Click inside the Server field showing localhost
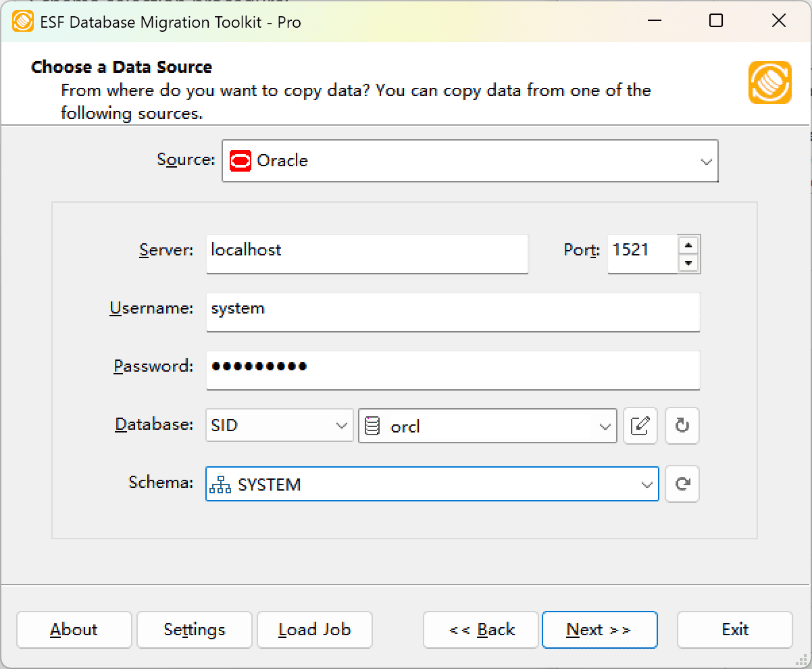Screen dimensions: 812x669 pyautogui.click(x=367, y=254)
